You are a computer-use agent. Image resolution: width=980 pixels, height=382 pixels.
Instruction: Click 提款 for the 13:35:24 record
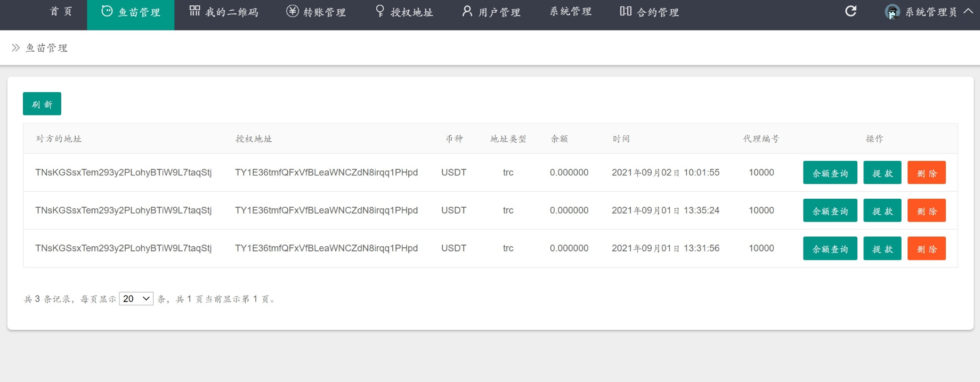coord(882,210)
